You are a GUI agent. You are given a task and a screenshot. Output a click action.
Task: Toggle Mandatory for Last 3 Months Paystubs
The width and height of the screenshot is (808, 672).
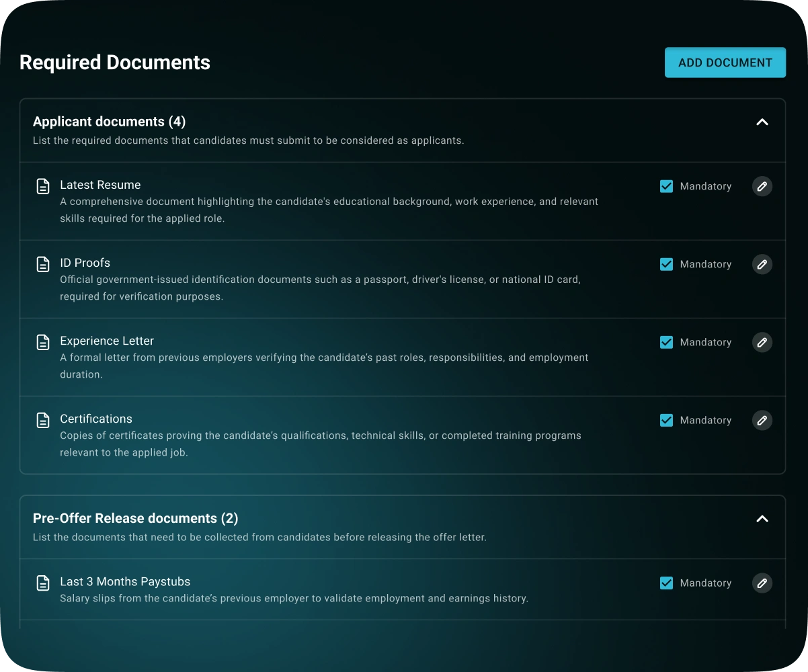click(666, 583)
